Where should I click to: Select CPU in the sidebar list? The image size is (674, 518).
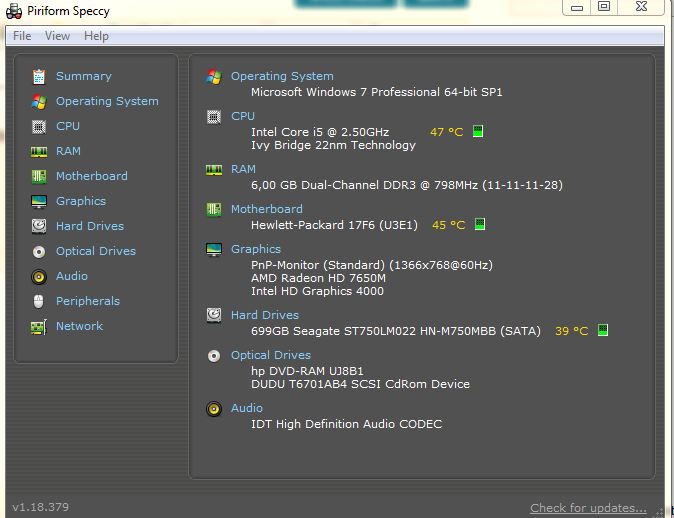click(68, 126)
